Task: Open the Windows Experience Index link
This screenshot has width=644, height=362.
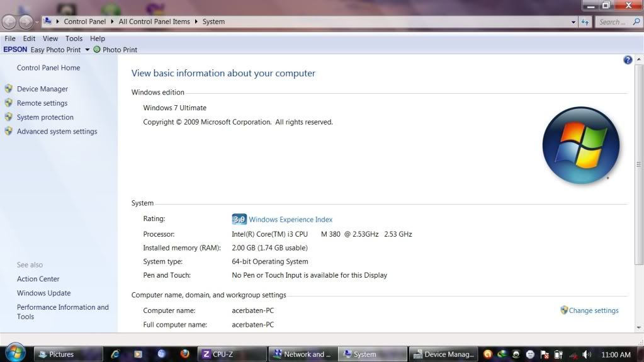Action: click(290, 220)
